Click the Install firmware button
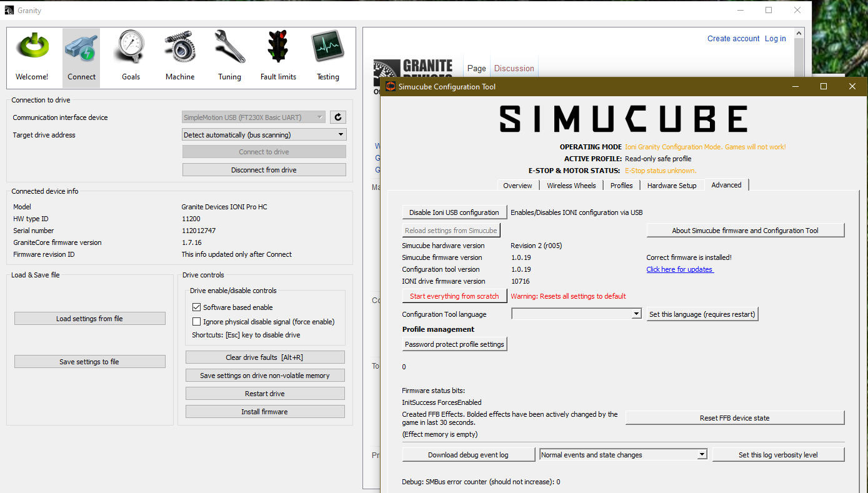 (x=264, y=412)
